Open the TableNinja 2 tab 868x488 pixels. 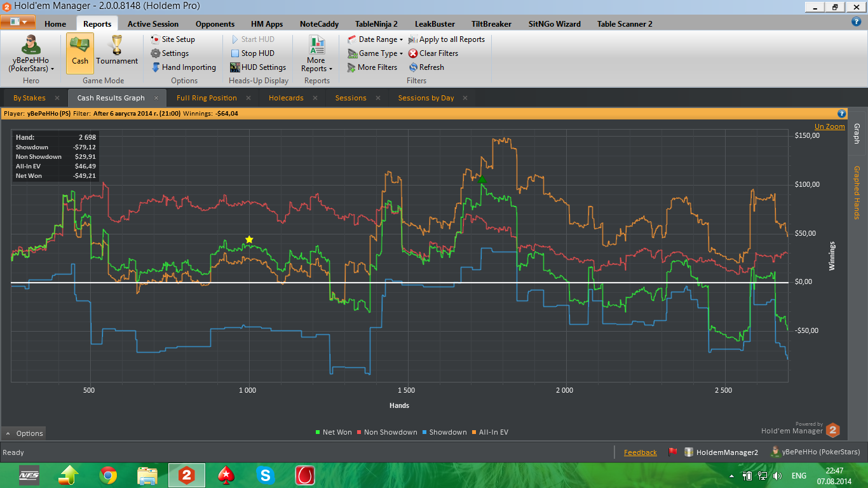[x=376, y=24]
